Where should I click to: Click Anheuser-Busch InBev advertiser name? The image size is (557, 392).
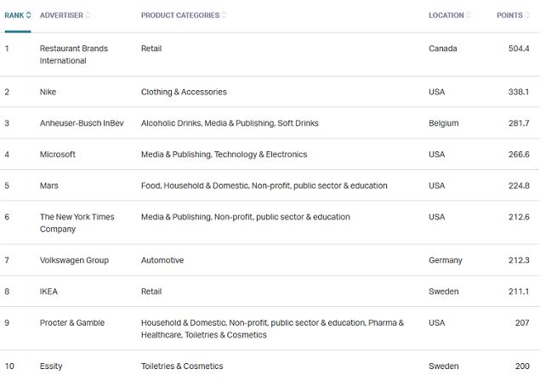[82, 123]
